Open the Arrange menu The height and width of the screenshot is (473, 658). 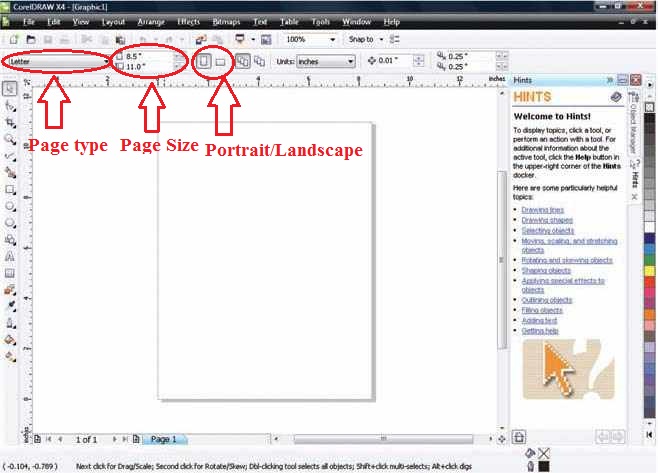click(x=151, y=22)
